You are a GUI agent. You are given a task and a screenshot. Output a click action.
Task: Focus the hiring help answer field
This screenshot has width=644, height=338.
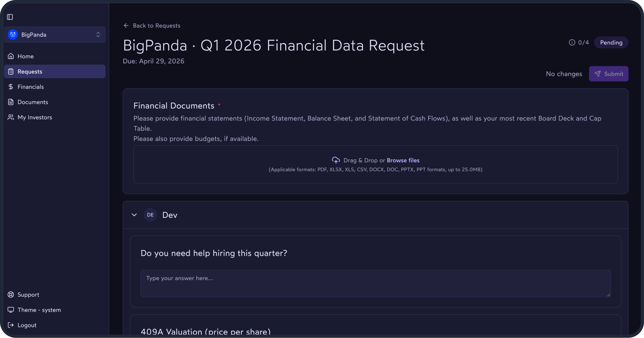[375, 284]
